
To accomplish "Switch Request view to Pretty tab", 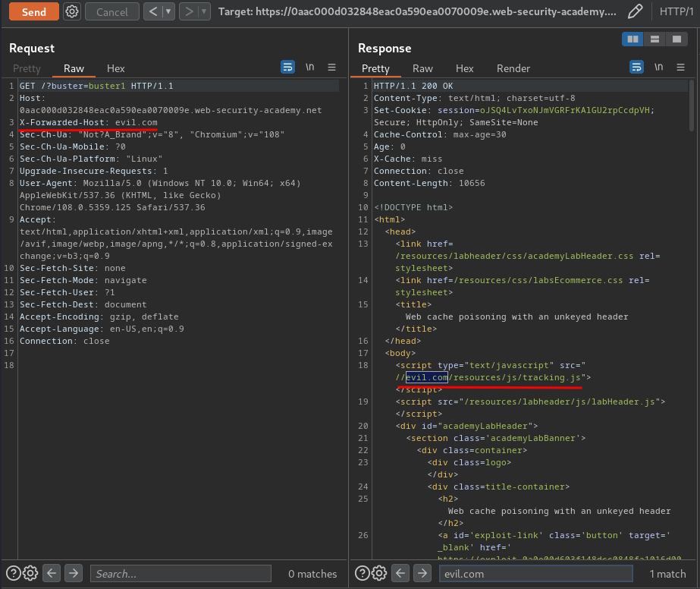I will coord(27,68).
